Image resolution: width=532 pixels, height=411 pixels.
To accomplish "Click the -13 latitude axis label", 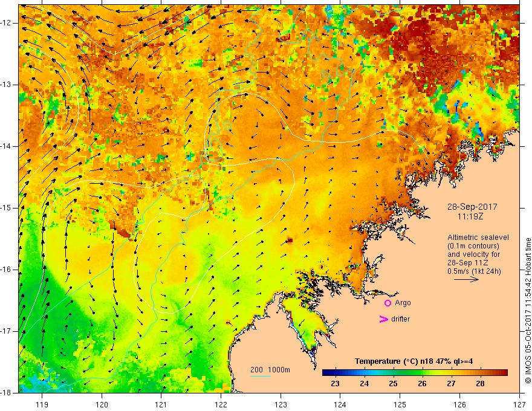I will 6,85.
